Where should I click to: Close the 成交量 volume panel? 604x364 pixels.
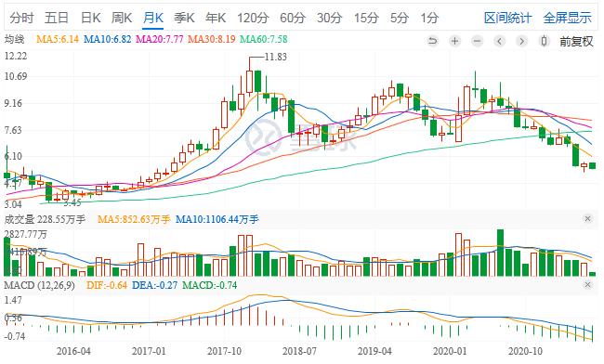587,219
